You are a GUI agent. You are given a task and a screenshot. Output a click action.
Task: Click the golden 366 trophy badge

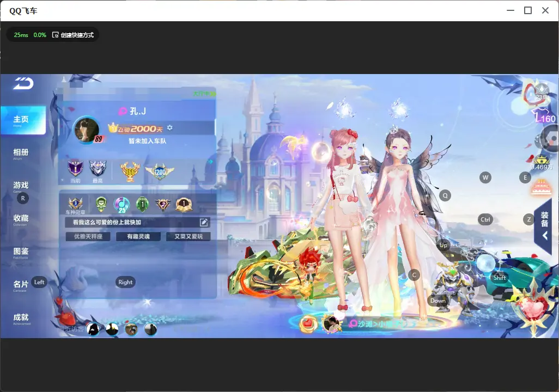point(130,171)
